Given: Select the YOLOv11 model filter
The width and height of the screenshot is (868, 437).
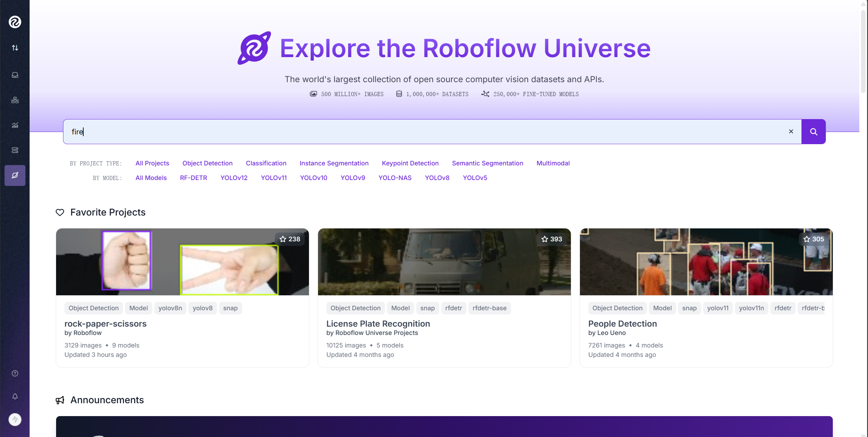Looking at the screenshot, I should pyautogui.click(x=274, y=178).
